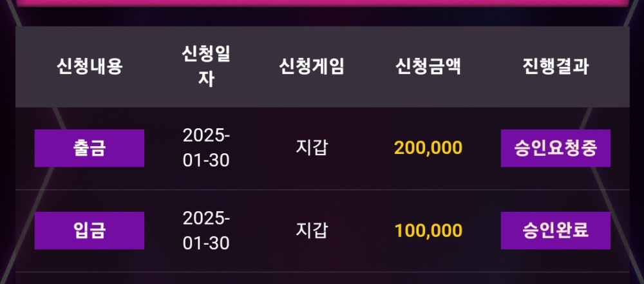Click the 신청내용 column header
The width and height of the screenshot is (644, 284).
click(90, 66)
